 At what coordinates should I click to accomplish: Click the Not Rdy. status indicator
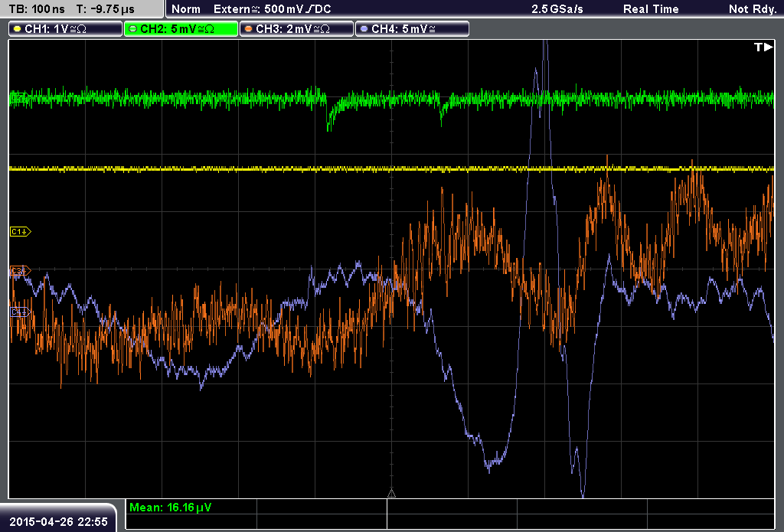pyautogui.click(x=753, y=9)
